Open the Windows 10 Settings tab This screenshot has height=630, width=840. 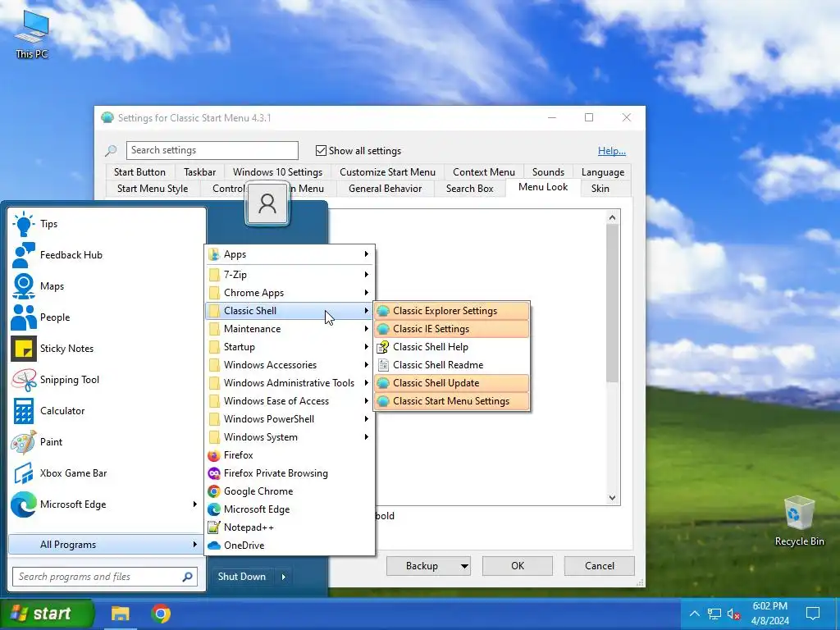(x=277, y=172)
